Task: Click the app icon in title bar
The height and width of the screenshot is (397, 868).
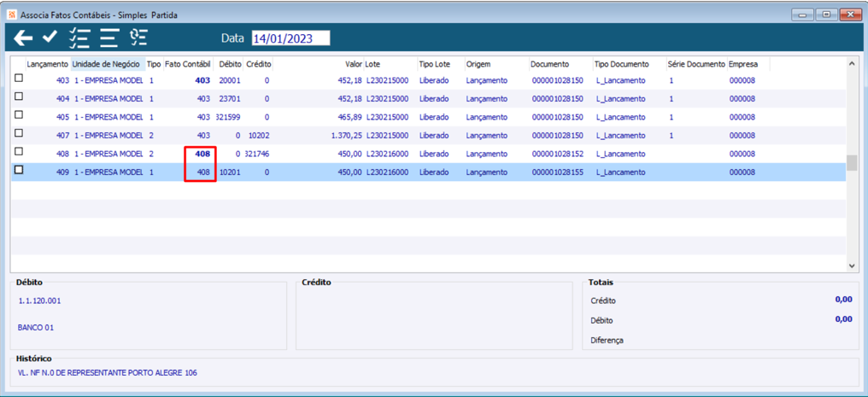Action: pos(10,15)
